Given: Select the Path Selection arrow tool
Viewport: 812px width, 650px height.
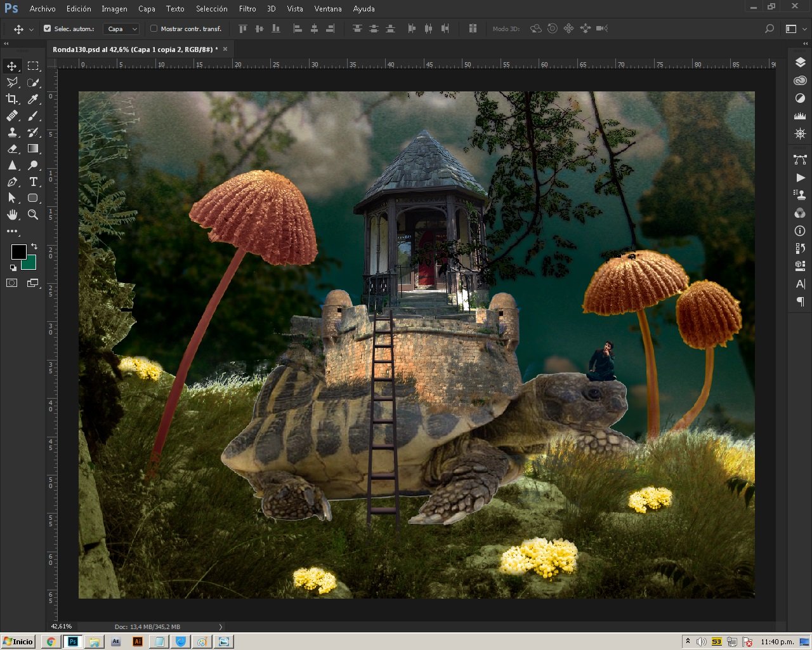Looking at the screenshot, I should [x=12, y=198].
